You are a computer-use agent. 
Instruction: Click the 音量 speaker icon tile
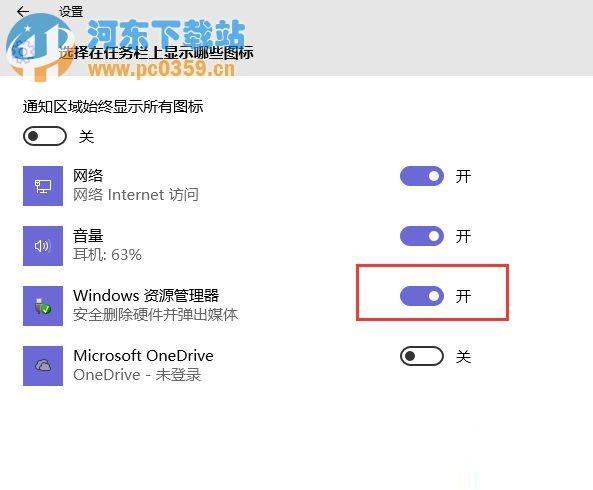[43, 246]
